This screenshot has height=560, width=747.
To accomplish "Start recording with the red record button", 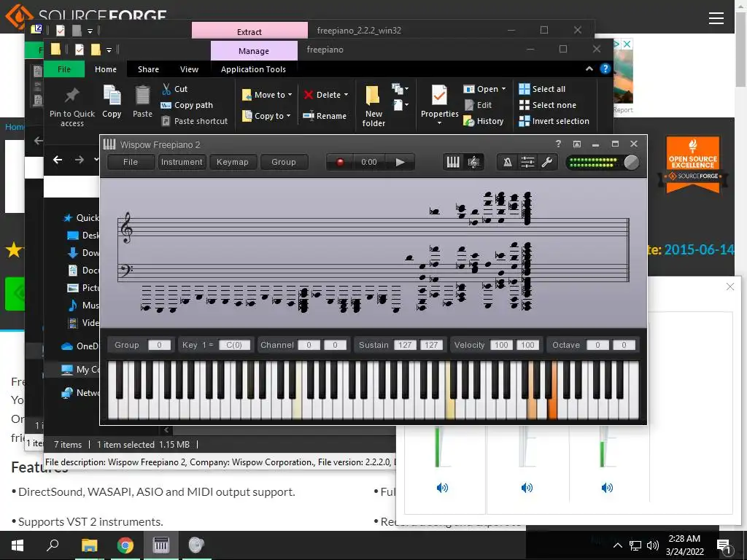I will click(340, 163).
